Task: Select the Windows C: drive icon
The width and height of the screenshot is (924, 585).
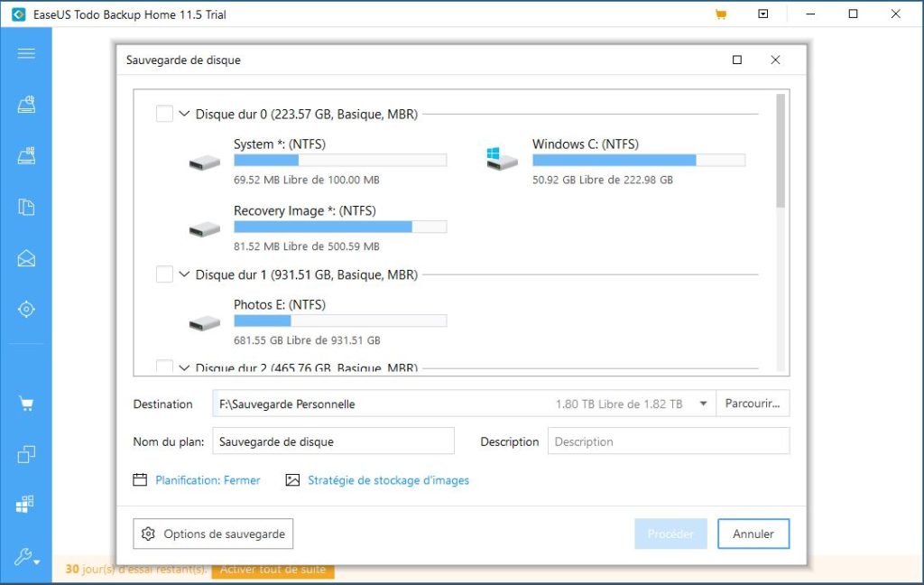Action: point(502,159)
